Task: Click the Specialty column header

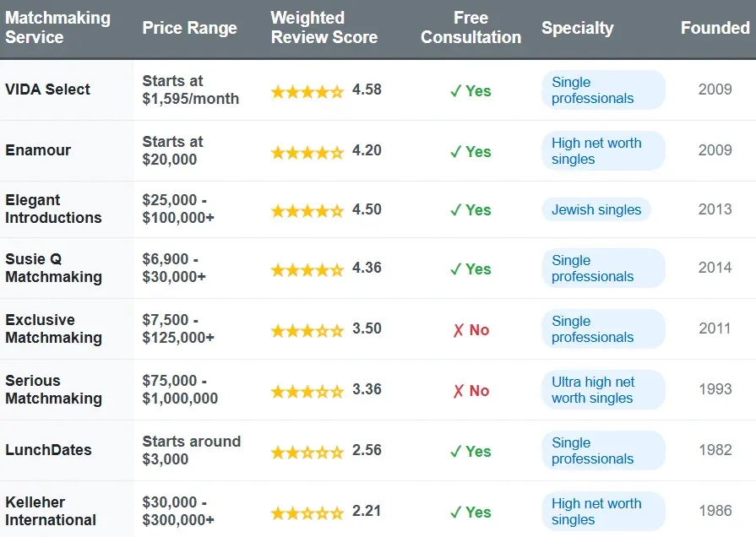Action: click(577, 28)
